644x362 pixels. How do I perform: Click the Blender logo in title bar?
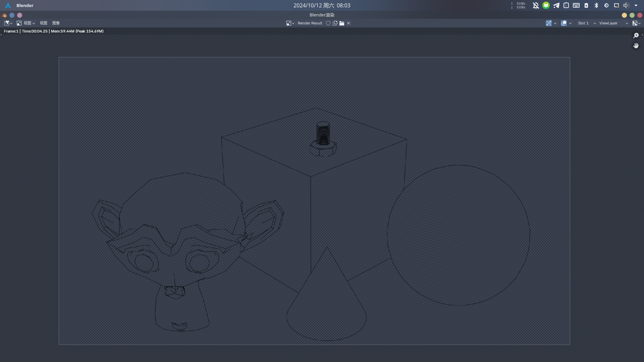pyautogui.click(x=4, y=15)
